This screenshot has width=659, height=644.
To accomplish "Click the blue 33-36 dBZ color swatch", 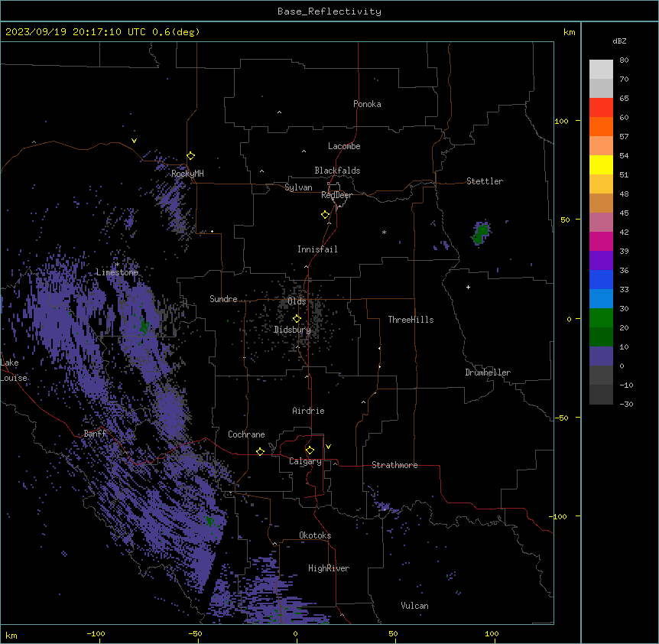I will (601, 279).
